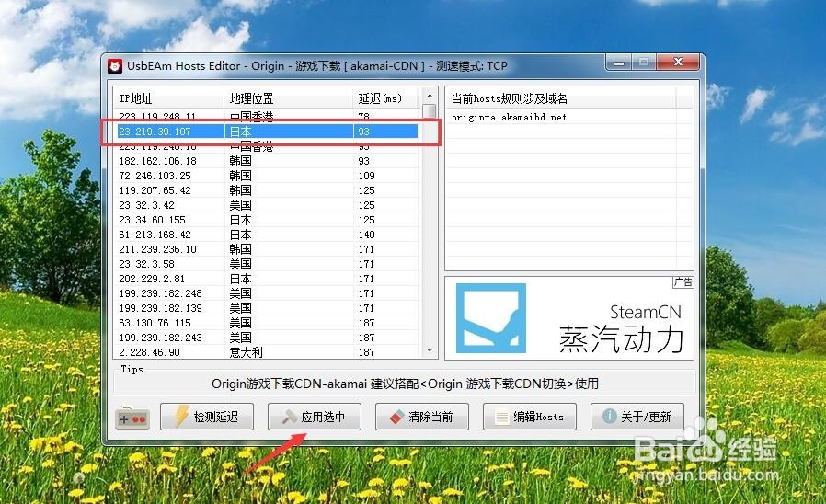The width and height of the screenshot is (826, 504).
Task: Select row with IP 119.207.65.42
Action: (x=267, y=190)
